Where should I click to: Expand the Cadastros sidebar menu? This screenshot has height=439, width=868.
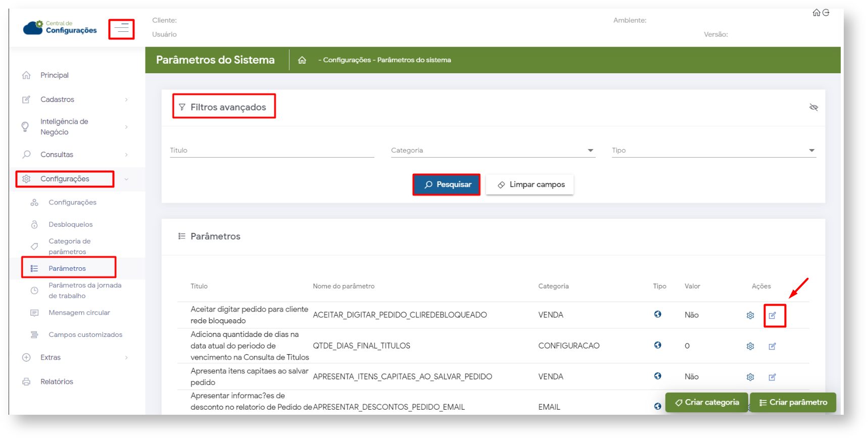75,100
